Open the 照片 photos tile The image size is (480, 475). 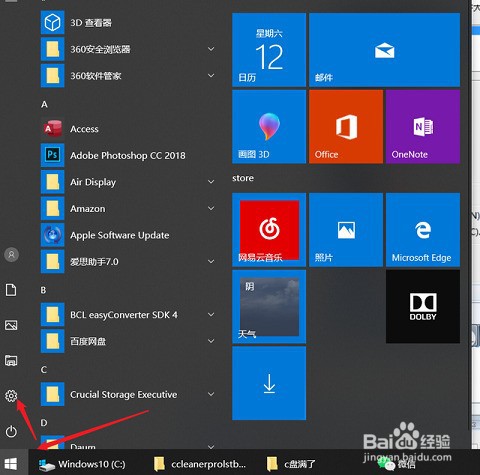pos(346,230)
